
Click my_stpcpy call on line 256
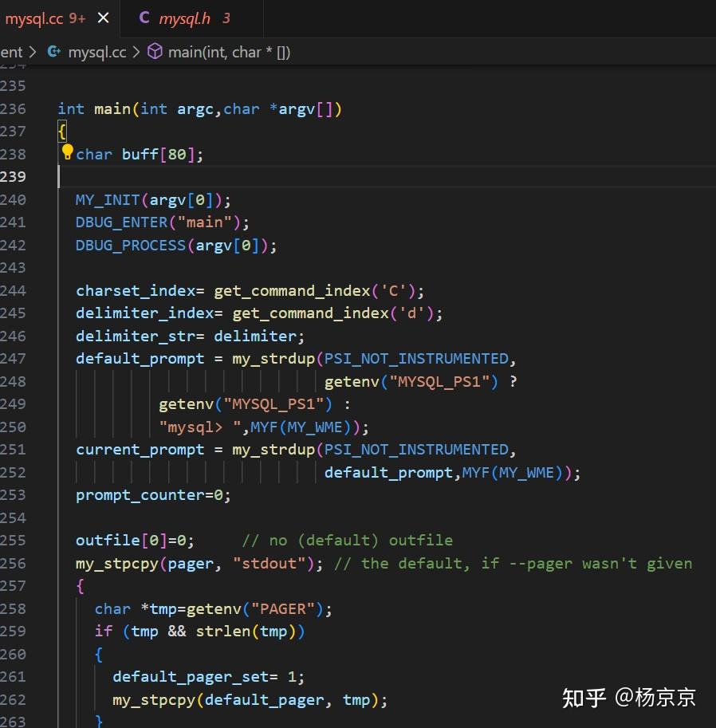[x=117, y=564]
